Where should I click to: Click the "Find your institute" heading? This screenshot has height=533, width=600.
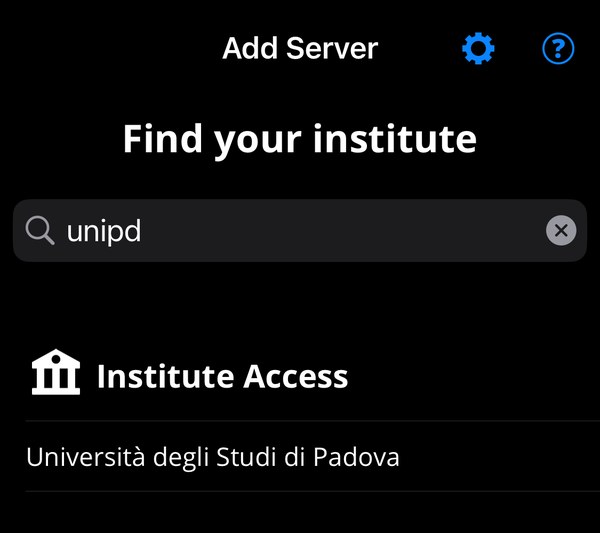click(x=300, y=138)
